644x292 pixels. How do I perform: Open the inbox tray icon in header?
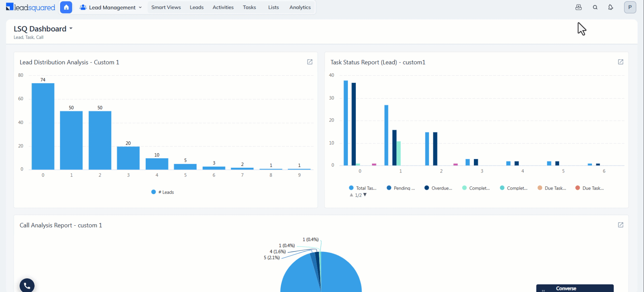(579, 7)
